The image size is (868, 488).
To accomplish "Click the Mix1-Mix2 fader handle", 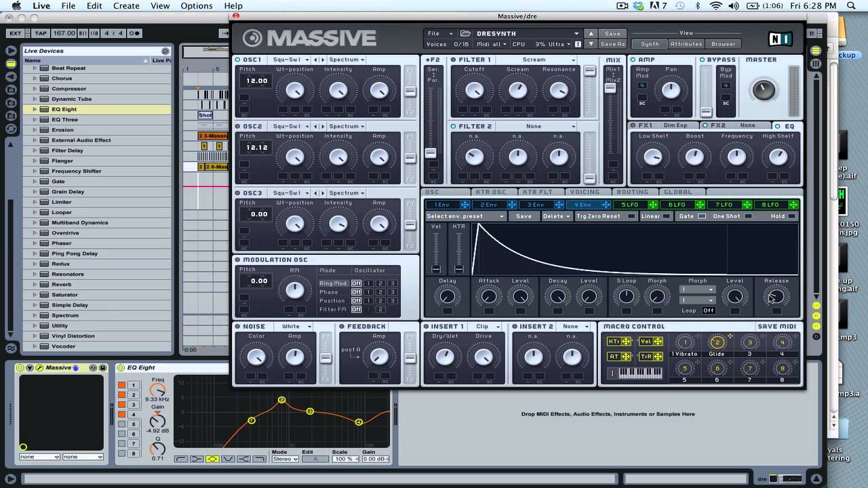I will [x=611, y=87].
